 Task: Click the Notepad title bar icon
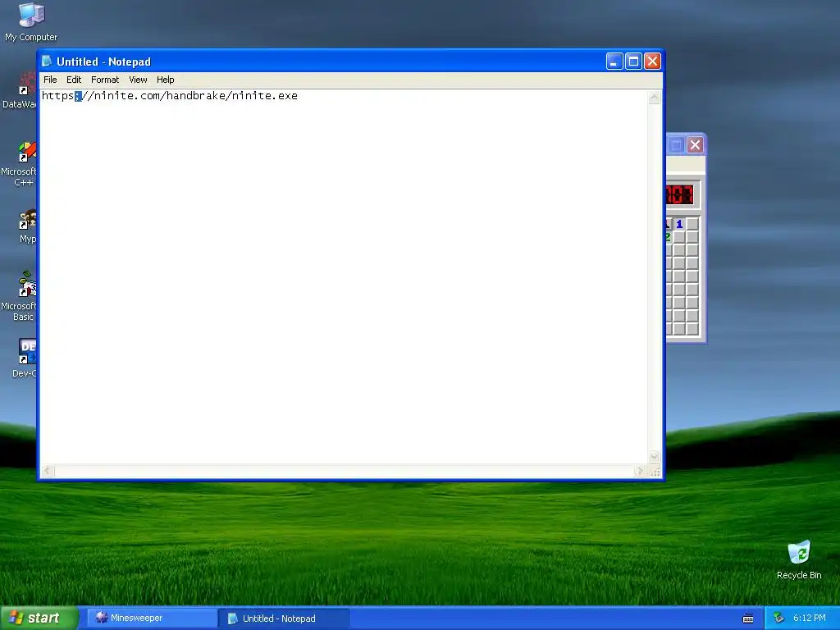47,62
